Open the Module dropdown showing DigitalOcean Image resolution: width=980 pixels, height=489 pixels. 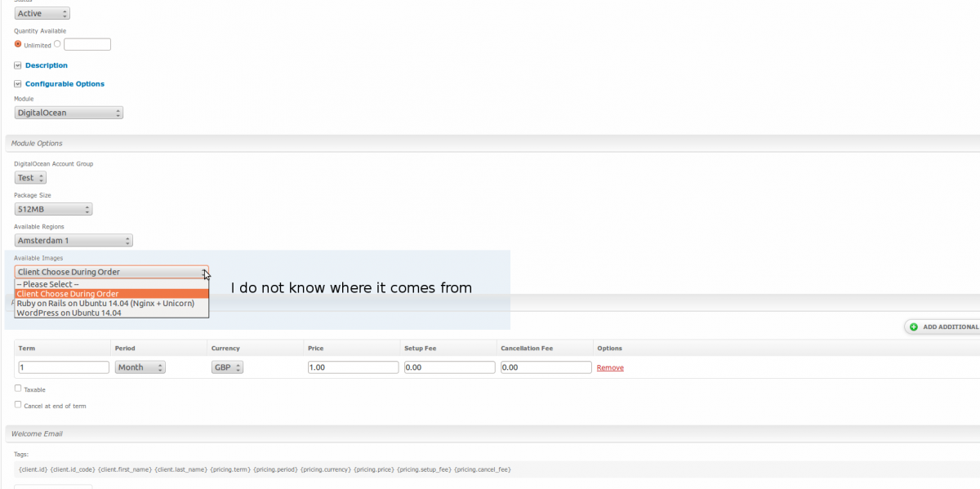[69, 113]
